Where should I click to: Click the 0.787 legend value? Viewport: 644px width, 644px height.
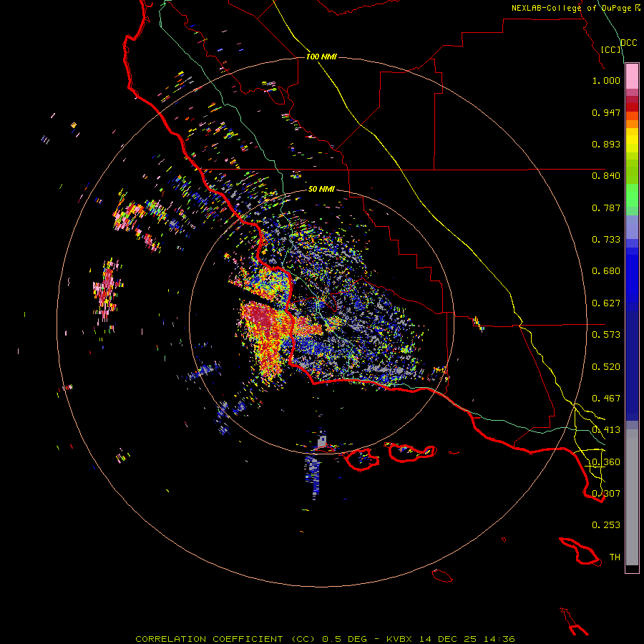click(x=606, y=208)
